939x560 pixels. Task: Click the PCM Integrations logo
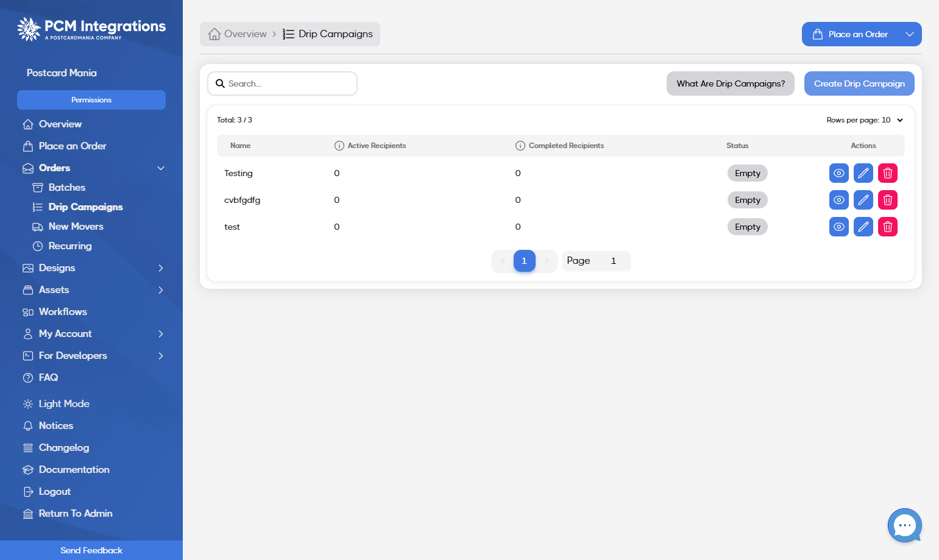[x=91, y=29]
